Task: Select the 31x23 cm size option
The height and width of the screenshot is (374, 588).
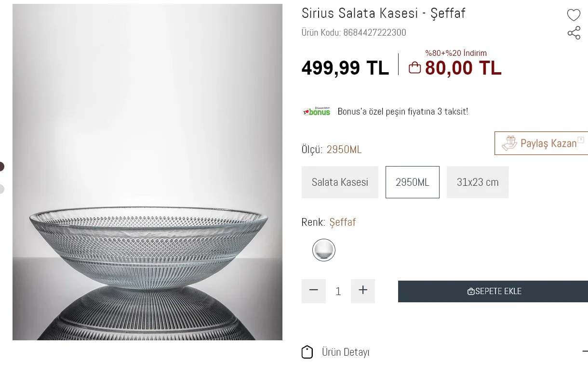Action: [x=478, y=182]
